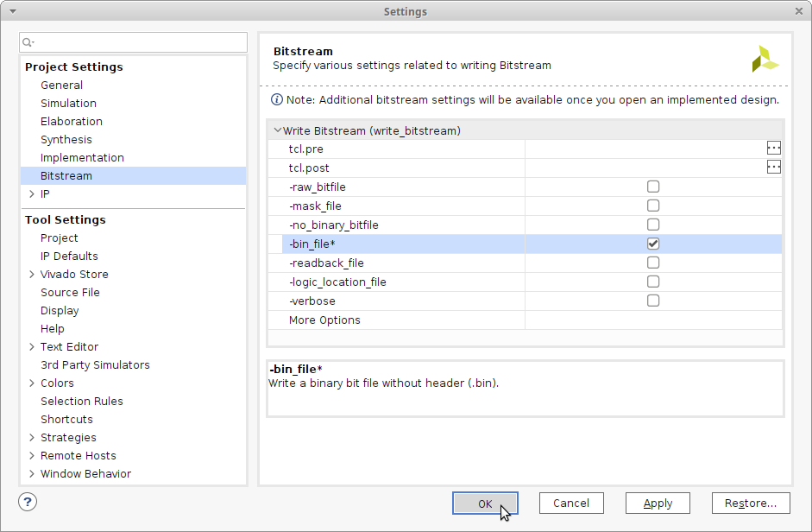Click the info icon beside the note
Image resolution: width=812 pixels, height=532 pixels.
click(x=277, y=99)
